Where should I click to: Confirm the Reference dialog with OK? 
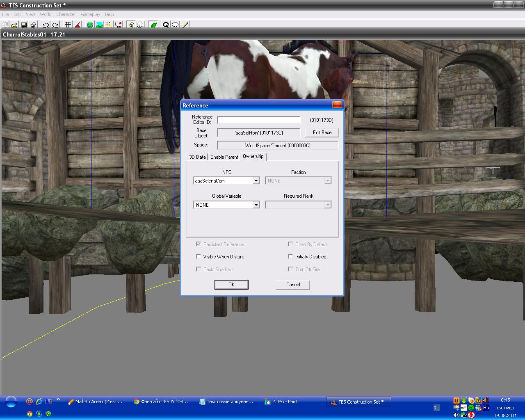[x=231, y=285]
